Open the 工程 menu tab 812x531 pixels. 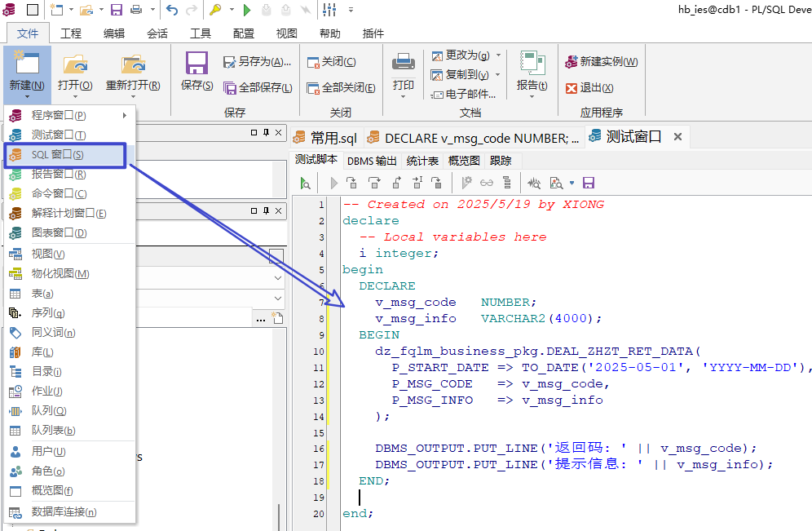point(71,33)
